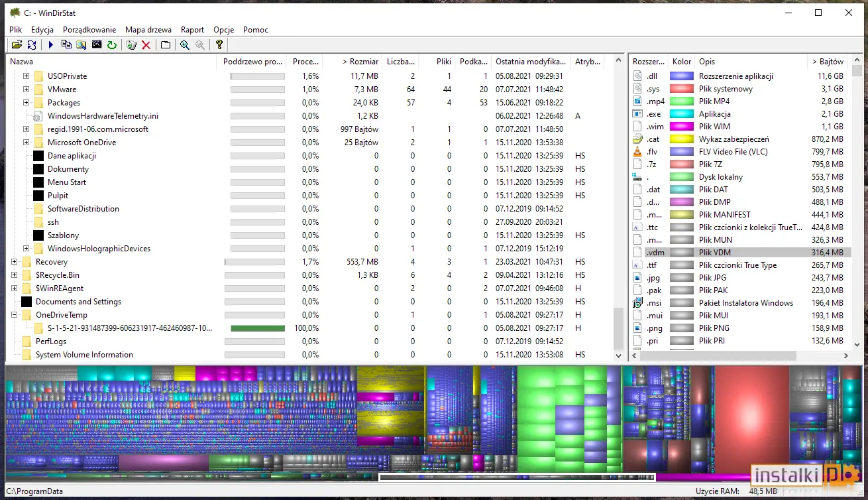The height and width of the screenshot is (500, 868).
Task: Click the red X permanent delete icon
Action: point(146,44)
